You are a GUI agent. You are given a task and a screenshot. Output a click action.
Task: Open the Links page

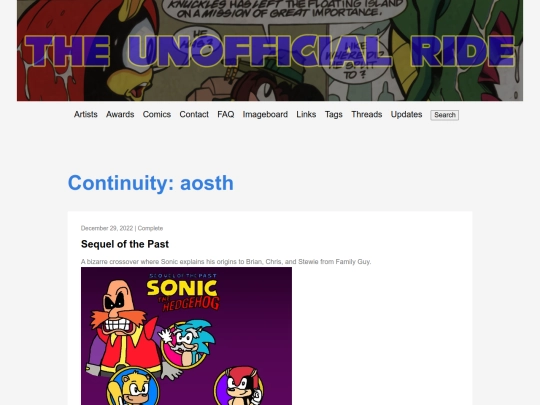tap(306, 114)
